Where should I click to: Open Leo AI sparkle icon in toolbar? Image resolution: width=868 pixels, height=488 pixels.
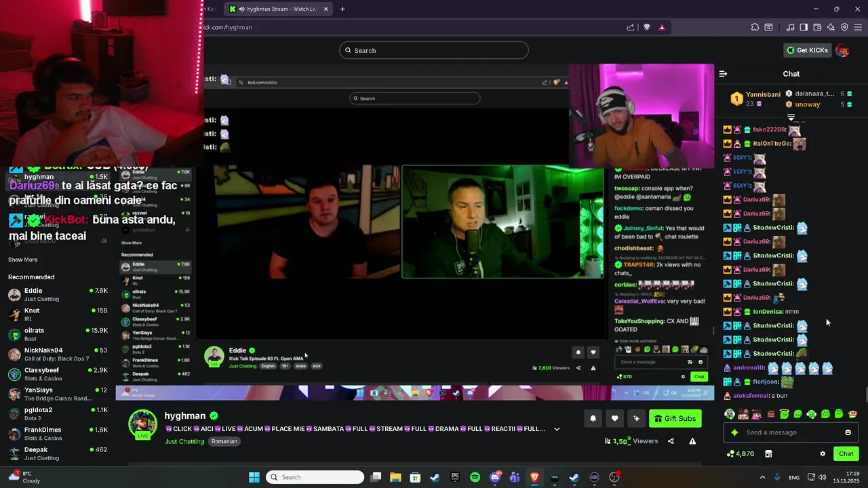coord(831,27)
